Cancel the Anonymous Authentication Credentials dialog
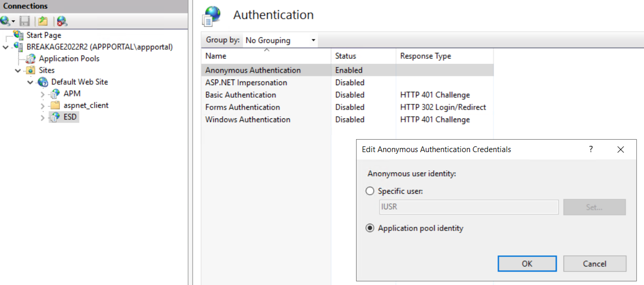Image resolution: width=644 pixels, height=285 pixels. (x=595, y=264)
